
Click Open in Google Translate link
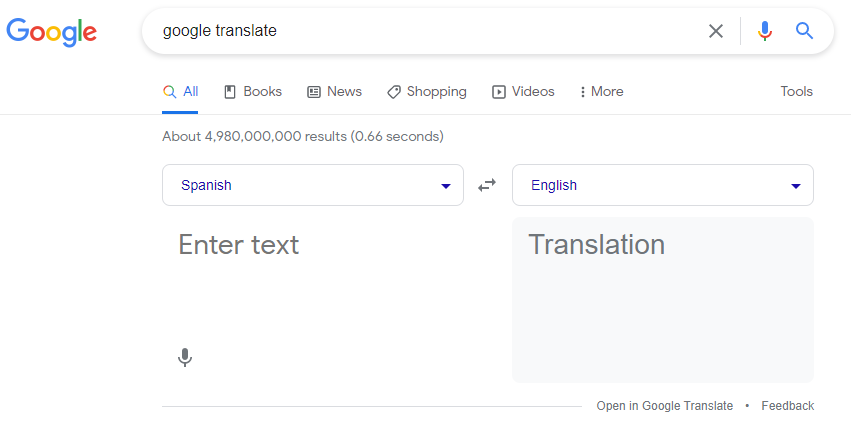click(x=664, y=406)
